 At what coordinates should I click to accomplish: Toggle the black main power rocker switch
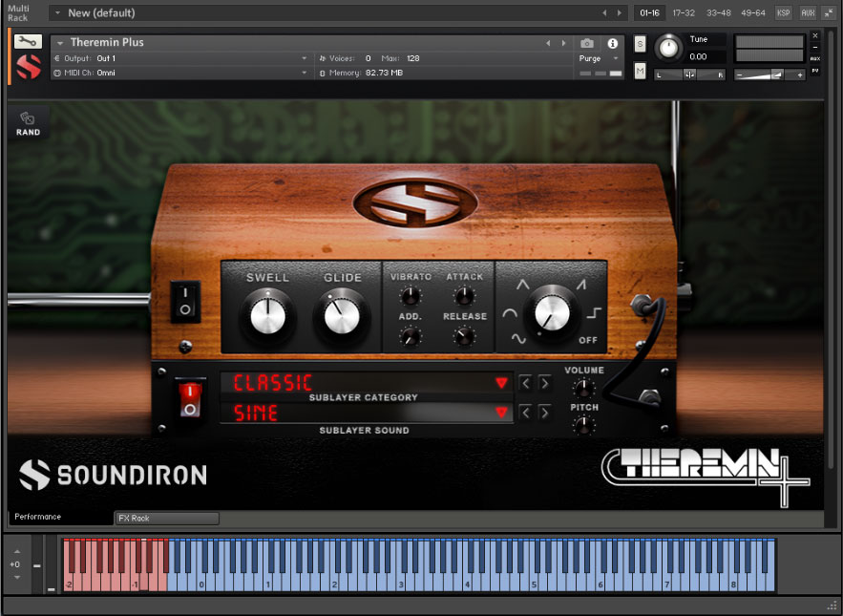[185, 302]
